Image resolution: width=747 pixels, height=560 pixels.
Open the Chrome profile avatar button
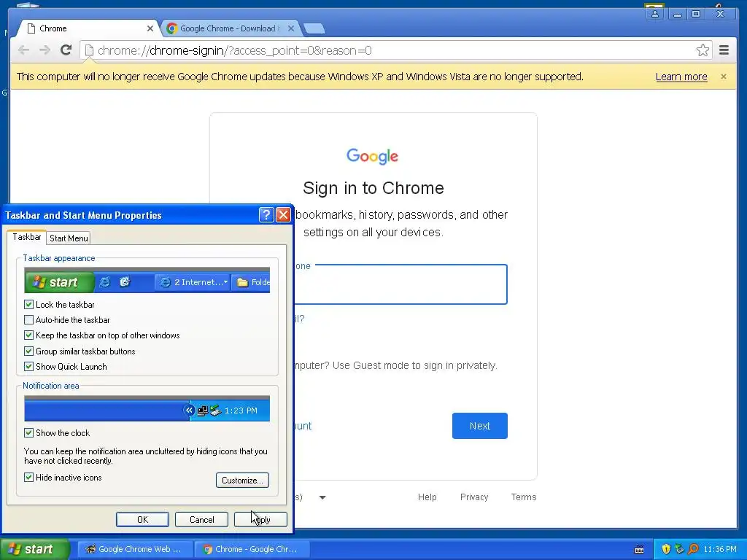(655, 15)
